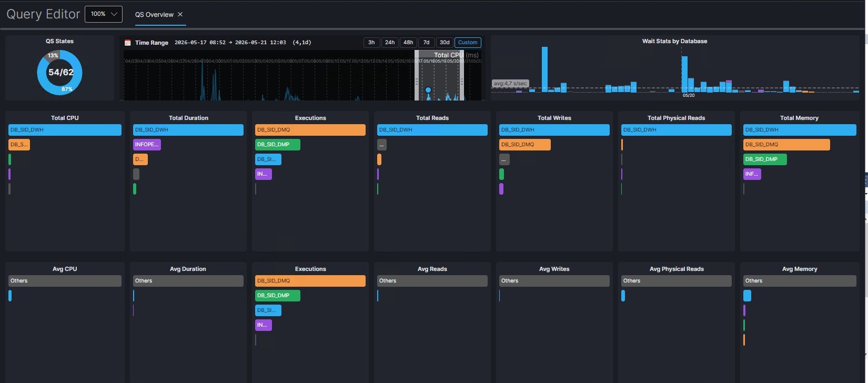Select DB_SID_DMP bar in Executions panel beside Total Duration
The image size is (868, 383).
tap(278, 145)
